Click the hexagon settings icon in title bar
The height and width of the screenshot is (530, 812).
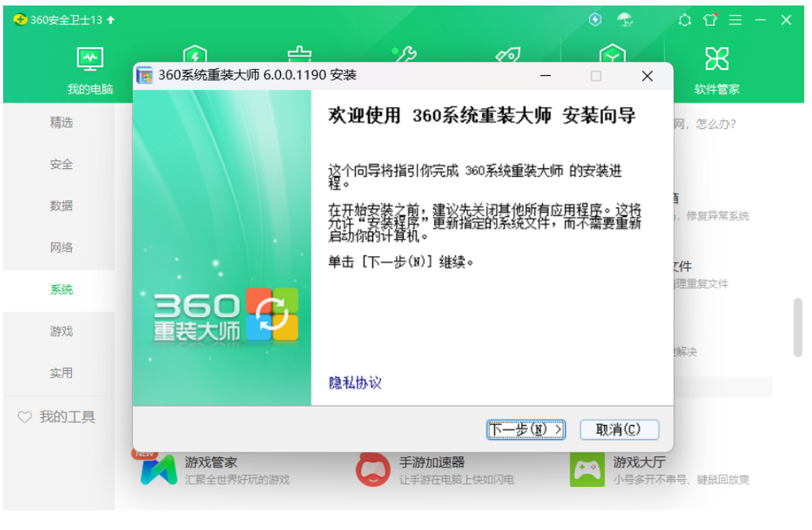pos(684,20)
